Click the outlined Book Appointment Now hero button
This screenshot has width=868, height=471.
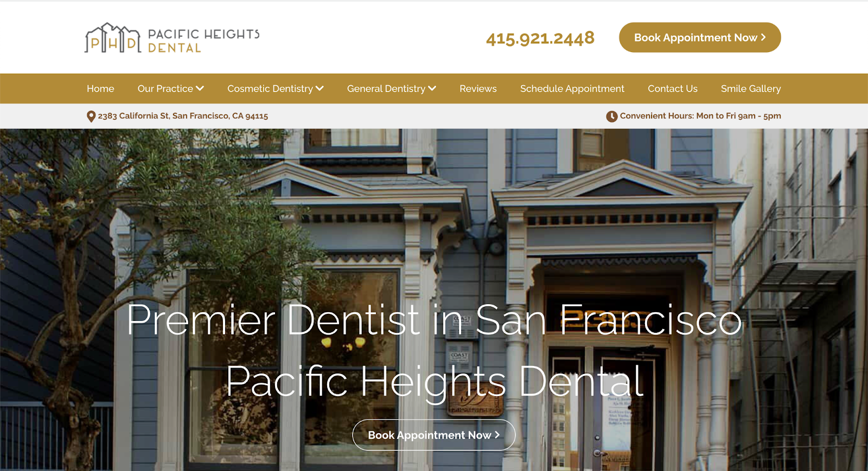pos(433,435)
